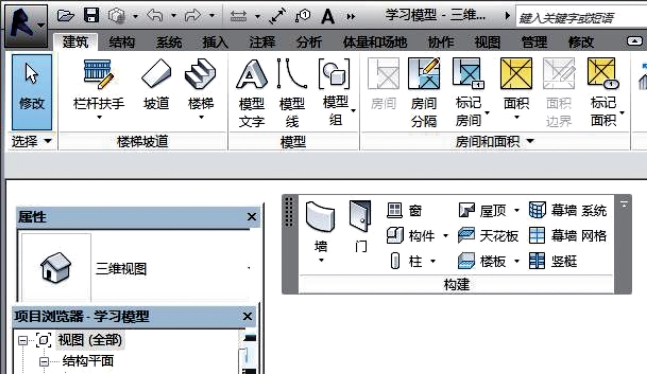Switch to the 建筑 tab

pos(75,42)
